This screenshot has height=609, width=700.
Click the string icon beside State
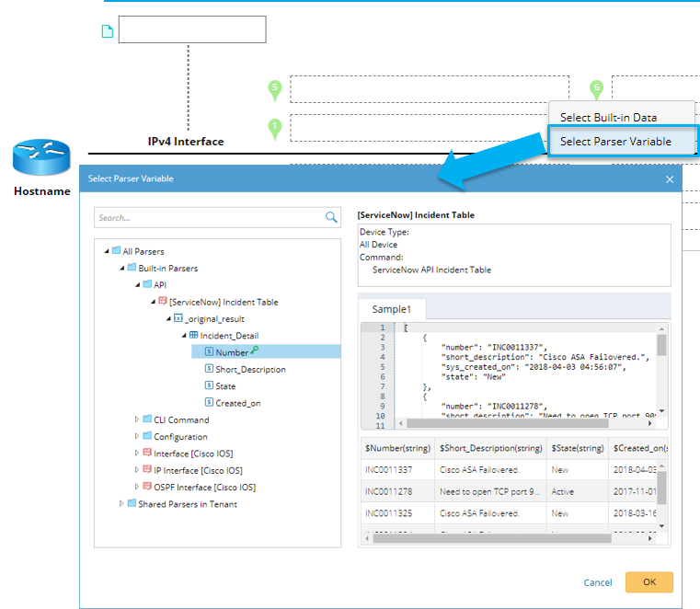[209, 385]
